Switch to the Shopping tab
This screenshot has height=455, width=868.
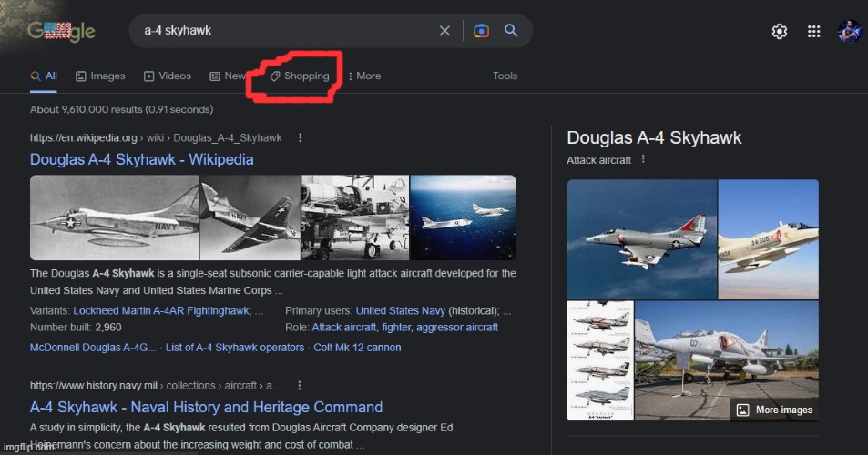pyautogui.click(x=300, y=76)
